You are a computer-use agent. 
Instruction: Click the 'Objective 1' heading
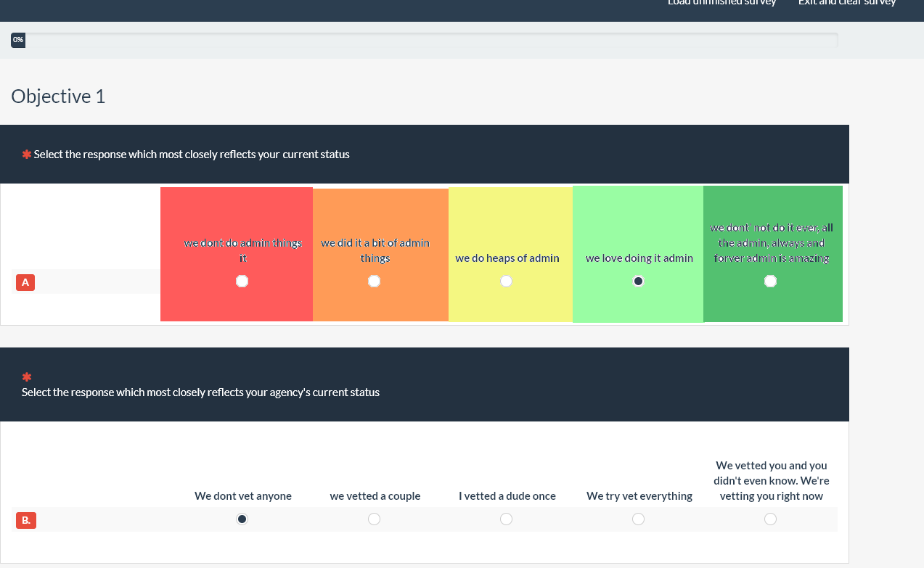click(58, 96)
